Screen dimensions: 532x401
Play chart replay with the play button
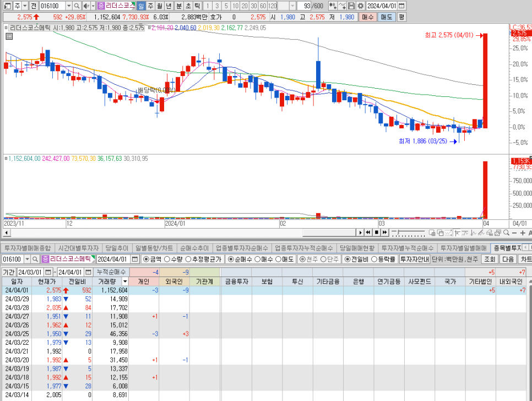pyautogui.click(x=360, y=232)
